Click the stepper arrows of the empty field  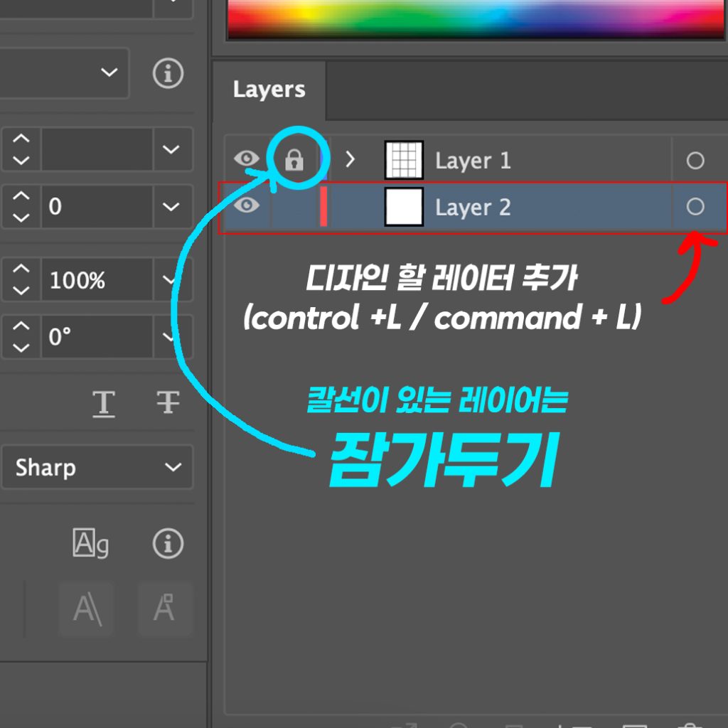[x=21, y=149]
